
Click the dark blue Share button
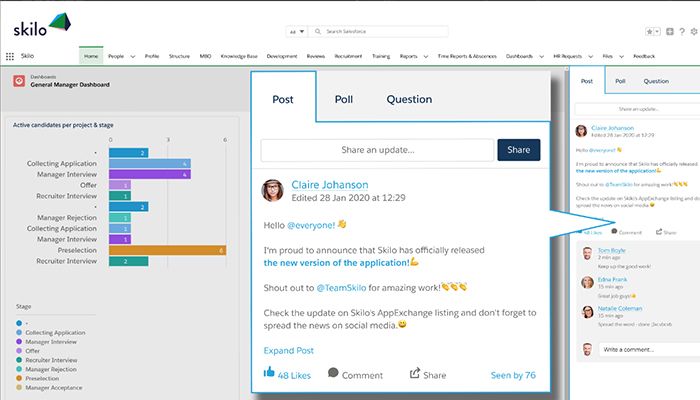coord(519,150)
